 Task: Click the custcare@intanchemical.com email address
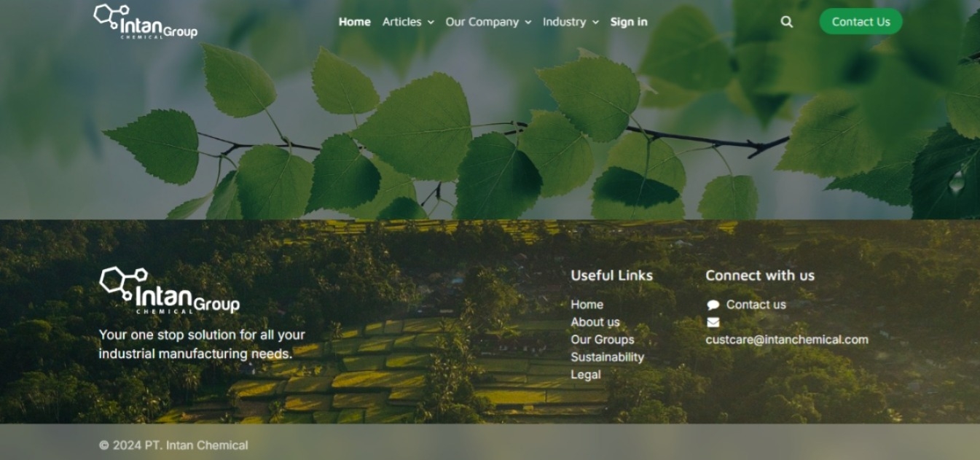point(787,340)
